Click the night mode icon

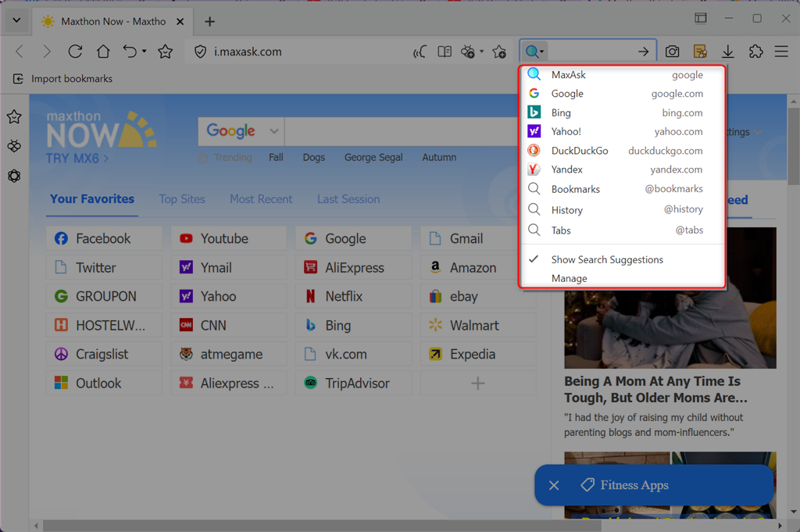(468, 52)
